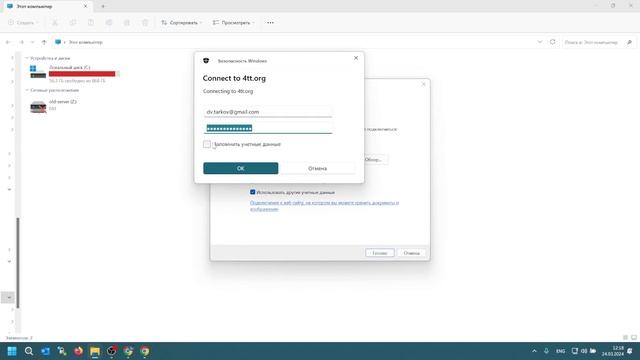Collapse the Сетевые расположения group
640x360 pixels.
(x=27, y=90)
